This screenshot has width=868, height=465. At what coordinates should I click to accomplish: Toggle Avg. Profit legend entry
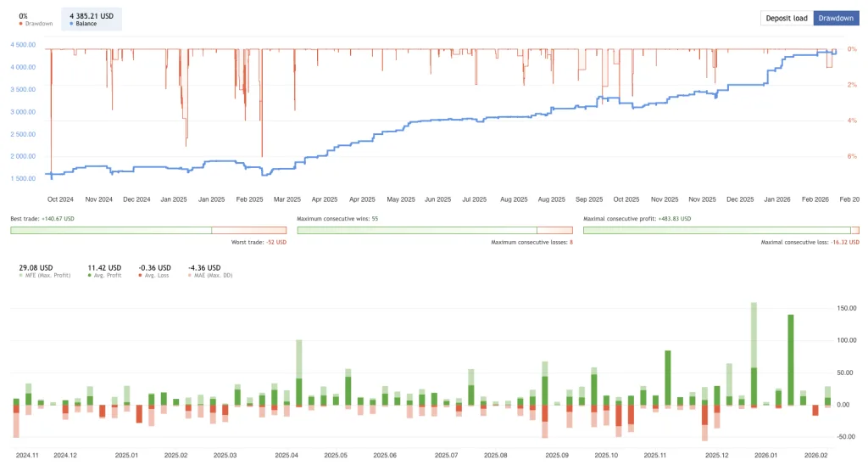pos(104,271)
